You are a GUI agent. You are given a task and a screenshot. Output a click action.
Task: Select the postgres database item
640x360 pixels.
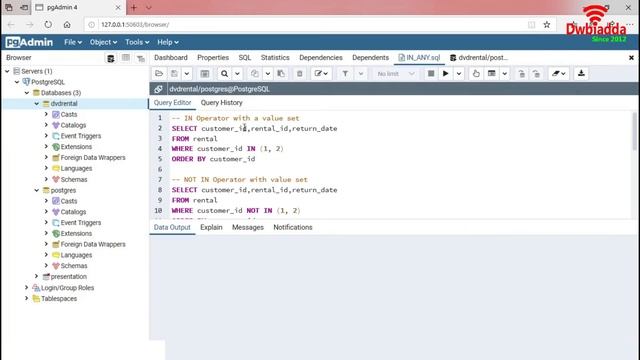coord(63,190)
